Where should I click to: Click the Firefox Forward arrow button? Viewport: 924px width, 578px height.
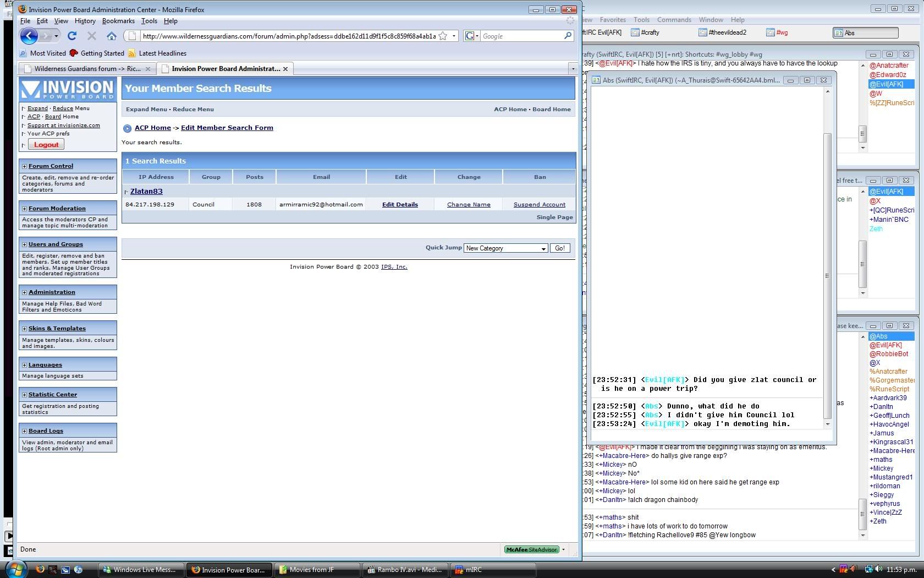(x=45, y=36)
